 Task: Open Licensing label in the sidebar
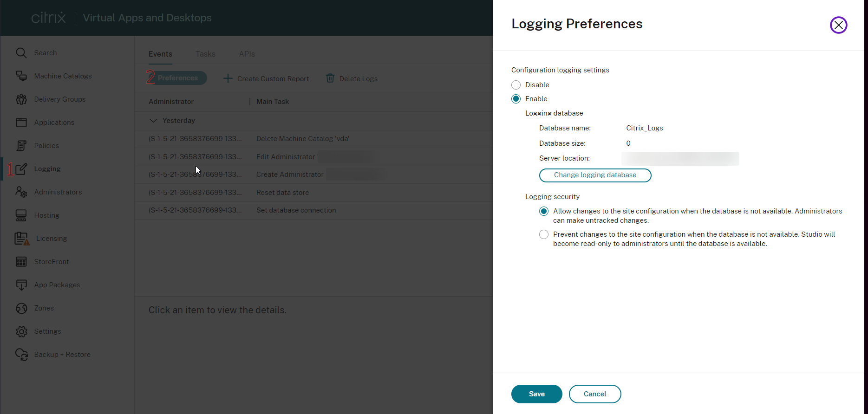(x=52, y=239)
